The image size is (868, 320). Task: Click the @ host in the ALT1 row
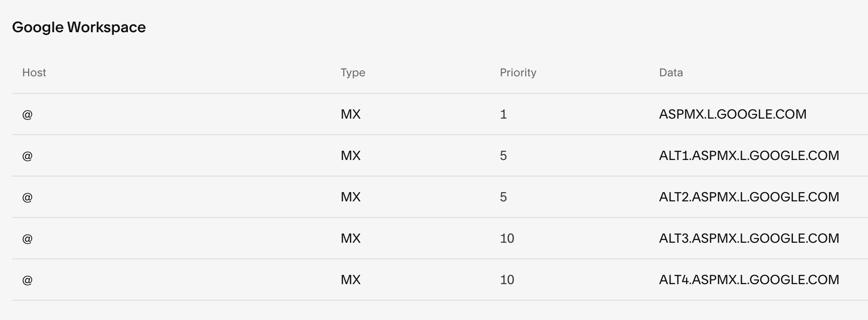point(27,156)
